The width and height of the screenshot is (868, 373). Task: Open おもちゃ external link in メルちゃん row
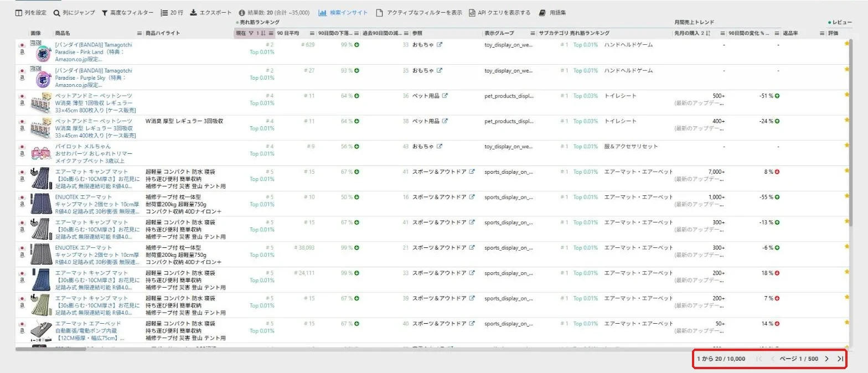[x=440, y=147]
